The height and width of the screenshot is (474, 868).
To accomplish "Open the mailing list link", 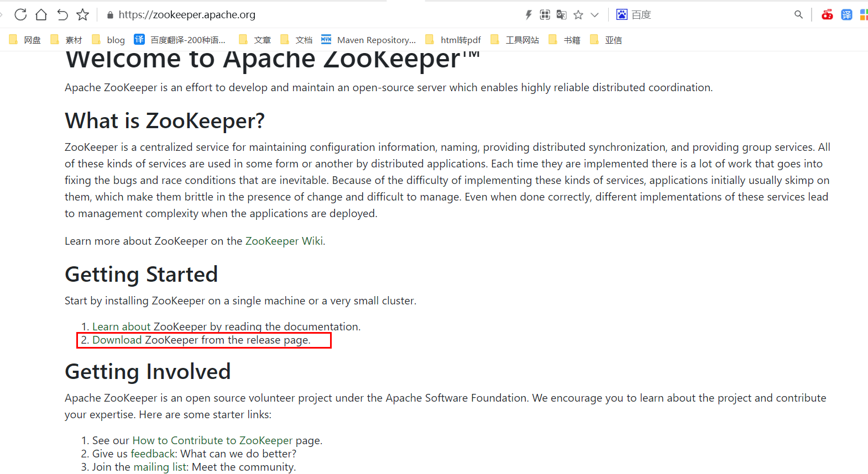I will (x=160, y=467).
